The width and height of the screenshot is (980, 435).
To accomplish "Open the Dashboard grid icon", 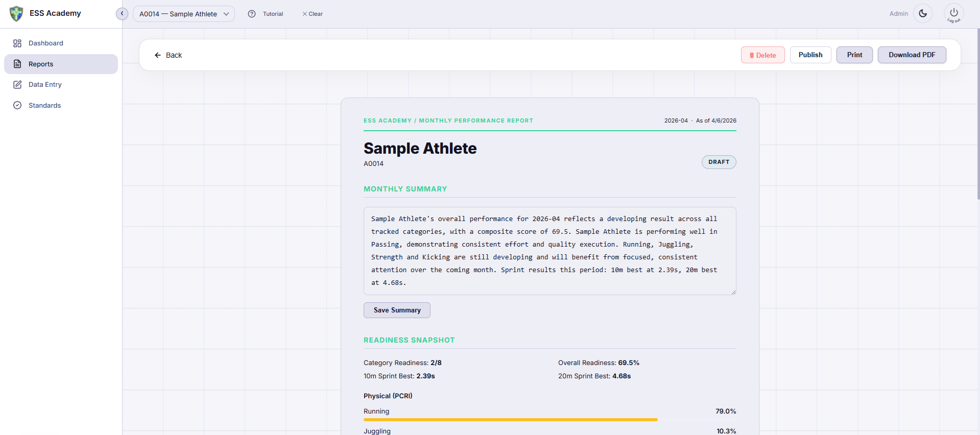I will coord(17,43).
